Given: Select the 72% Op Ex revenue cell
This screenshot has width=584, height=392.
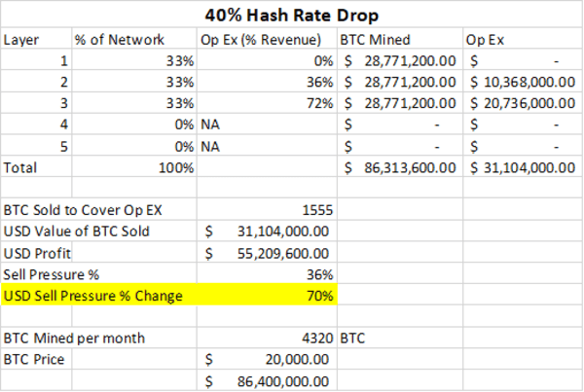Looking at the screenshot, I should 267,103.
